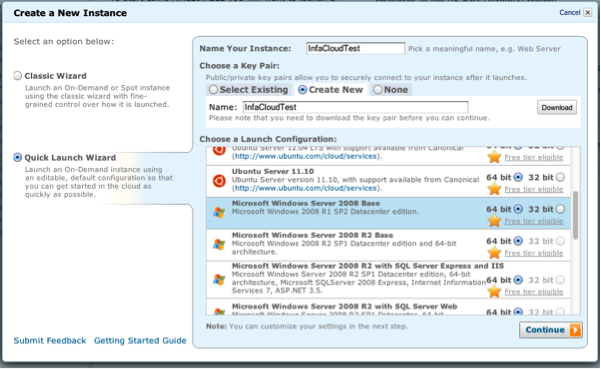Open Free tier eligible link for Windows 2008 R2 Base
Image resolution: width=601 pixels, height=369 pixels.
point(534,253)
